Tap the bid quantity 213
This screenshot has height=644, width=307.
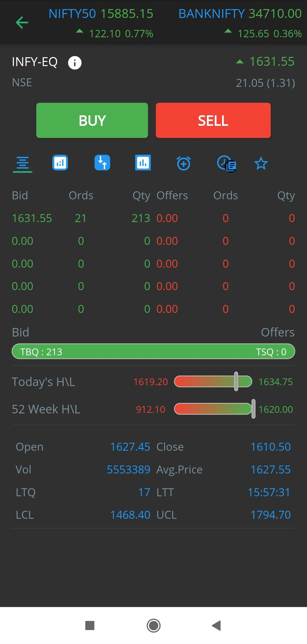141,218
